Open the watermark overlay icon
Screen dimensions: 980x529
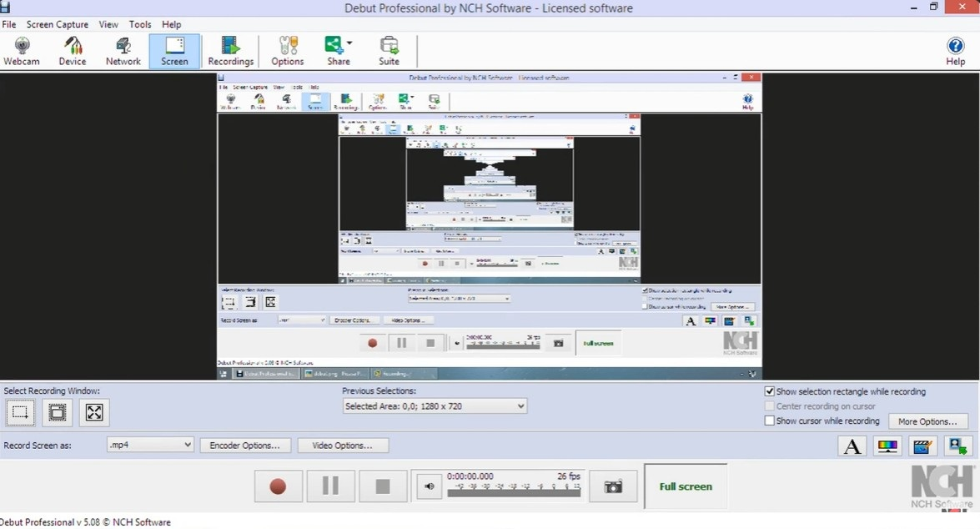tap(958, 446)
